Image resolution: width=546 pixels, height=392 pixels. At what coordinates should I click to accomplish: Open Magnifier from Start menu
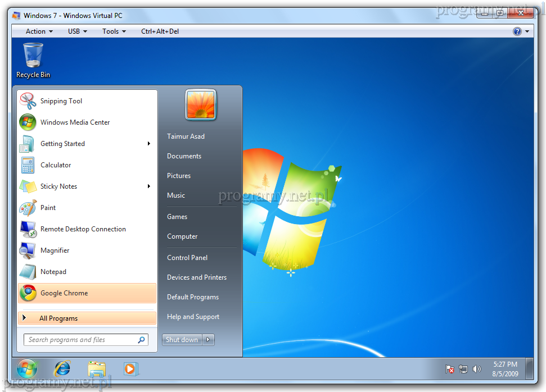point(55,250)
